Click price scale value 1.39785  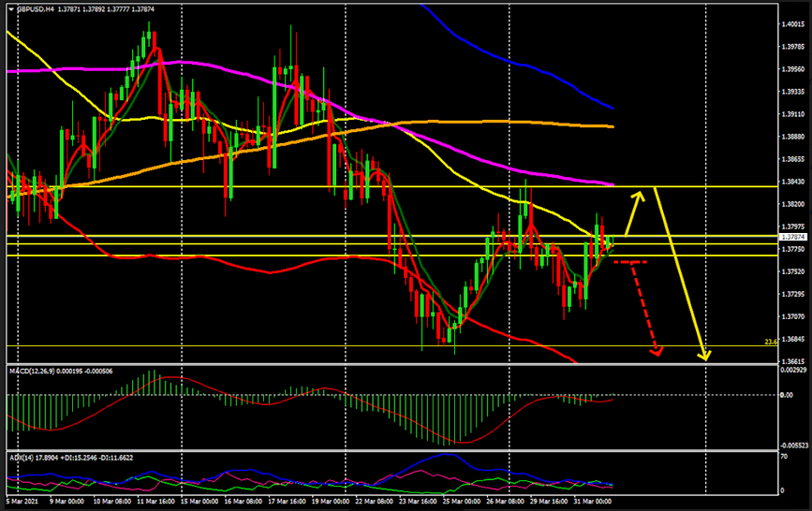pos(793,47)
